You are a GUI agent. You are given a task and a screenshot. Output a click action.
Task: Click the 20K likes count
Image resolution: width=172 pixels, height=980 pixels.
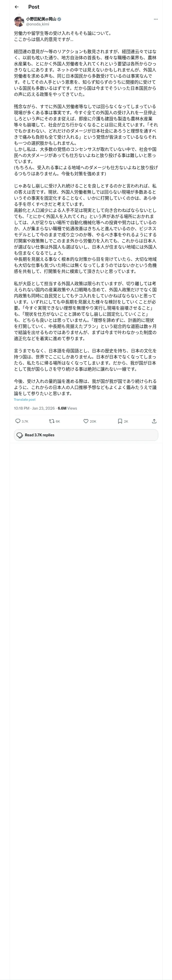(93, 421)
